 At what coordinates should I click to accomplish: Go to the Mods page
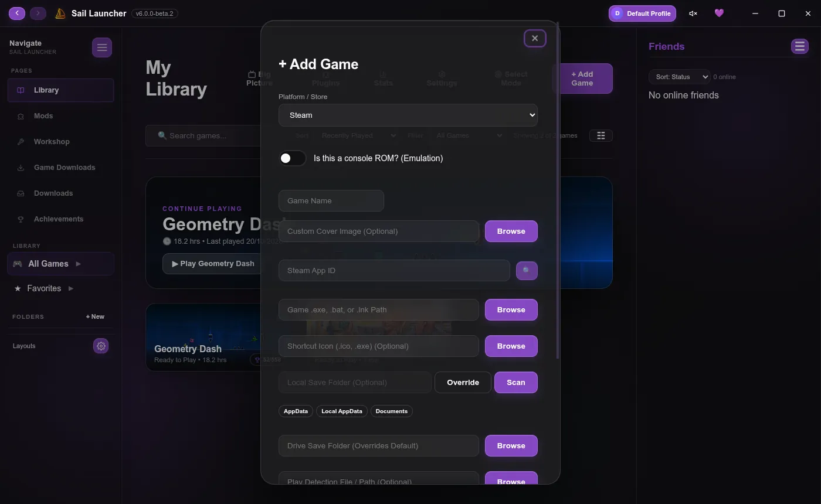click(x=61, y=116)
